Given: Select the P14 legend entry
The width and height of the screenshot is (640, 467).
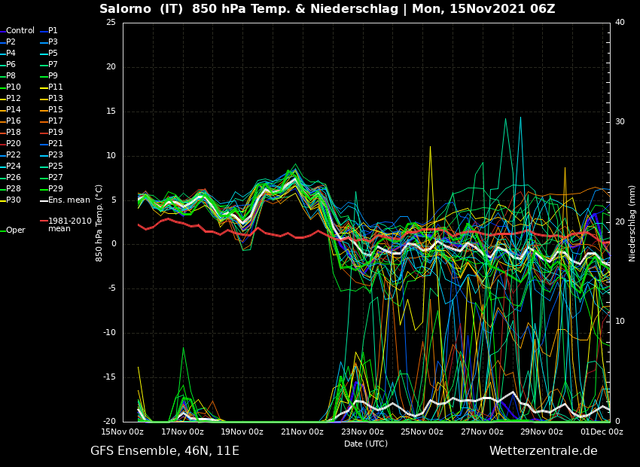Looking at the screenshot, I should [10, 110].
